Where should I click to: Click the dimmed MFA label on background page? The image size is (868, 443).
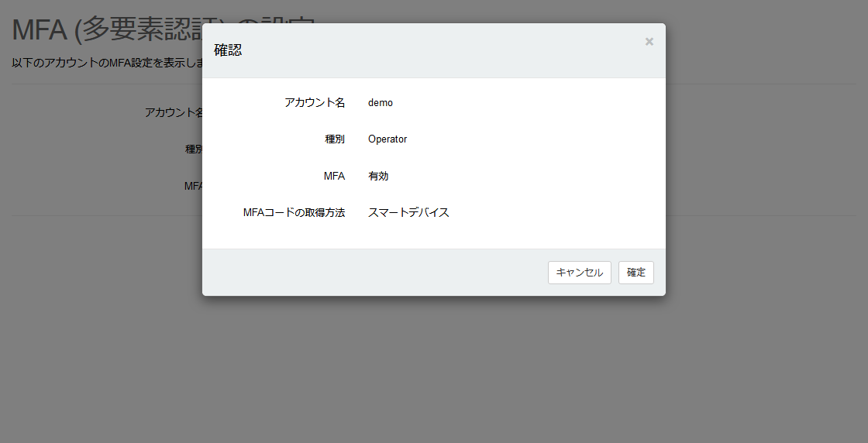coord(192,186)
